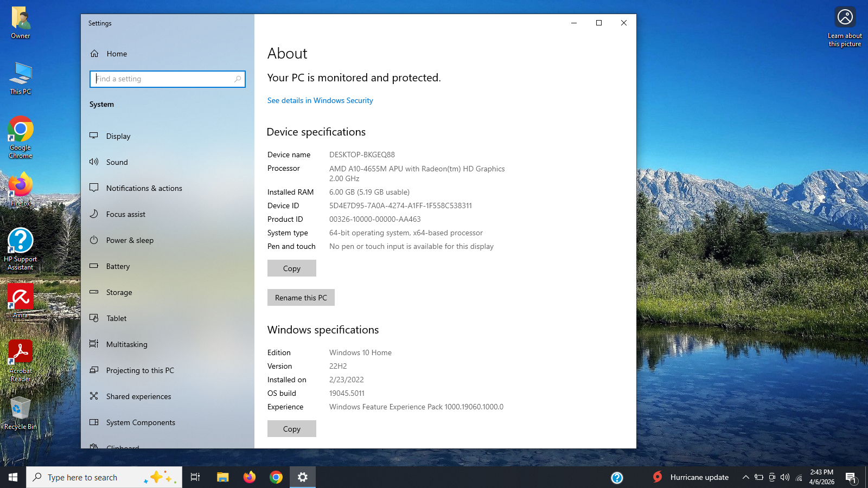
Task: Open Multitasking settings icon
Action: tap(94, 344)
